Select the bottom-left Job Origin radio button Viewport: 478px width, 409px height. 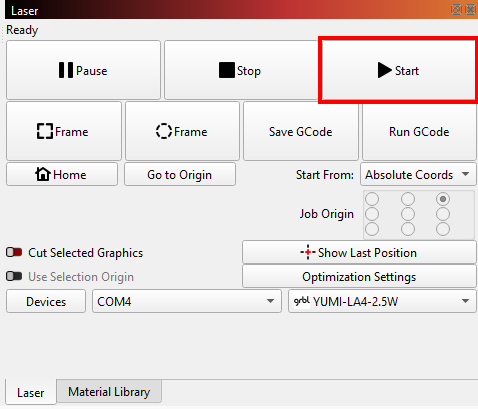click(372, 229)
